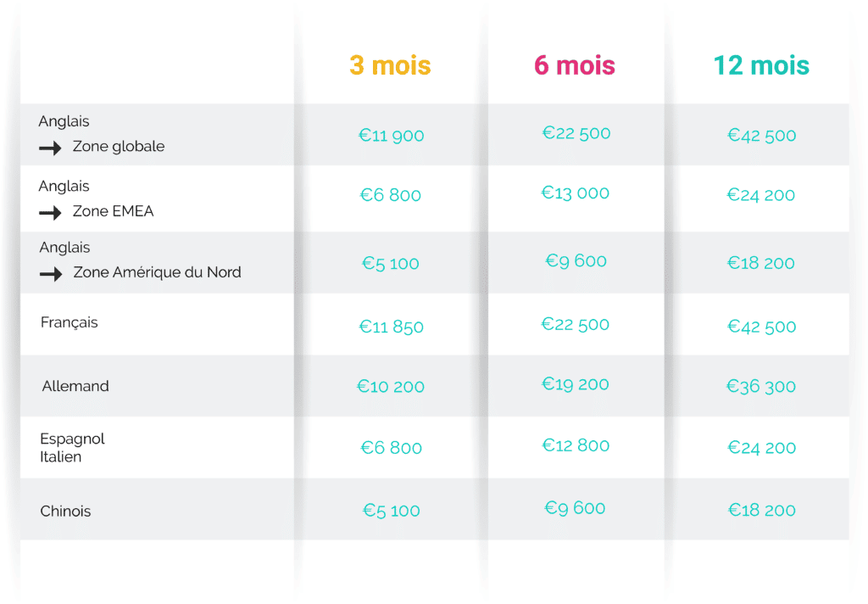The width and height of the screenshot is (868, 604).
Task: Click the €13 000 price for Zone EMEA
Action: coord(576,193)
